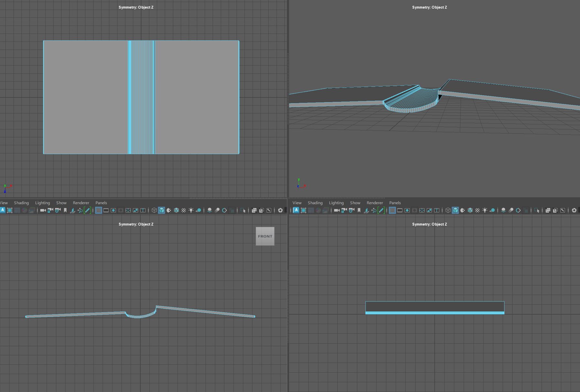The width and height of the screenshot is (580, 392).
Task: Toggle Film Gate in side panel toolbar
Action: tap(400, 210)
